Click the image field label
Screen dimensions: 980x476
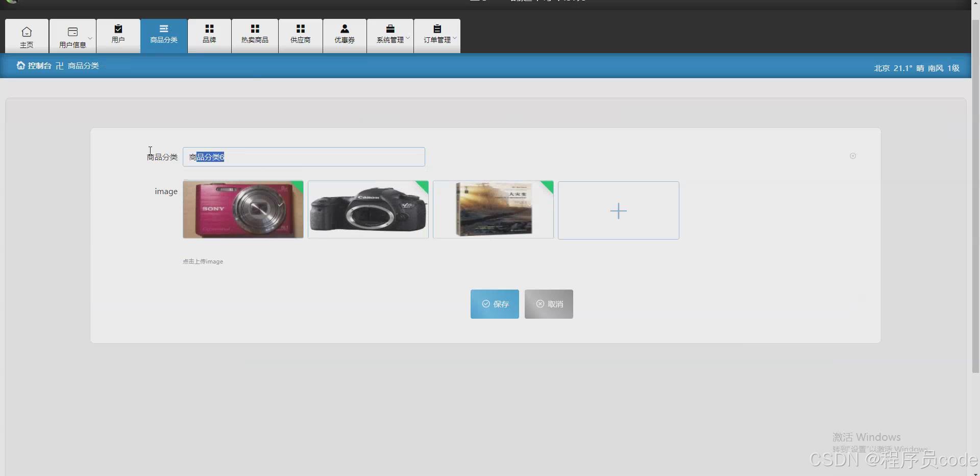coord(166,191)
